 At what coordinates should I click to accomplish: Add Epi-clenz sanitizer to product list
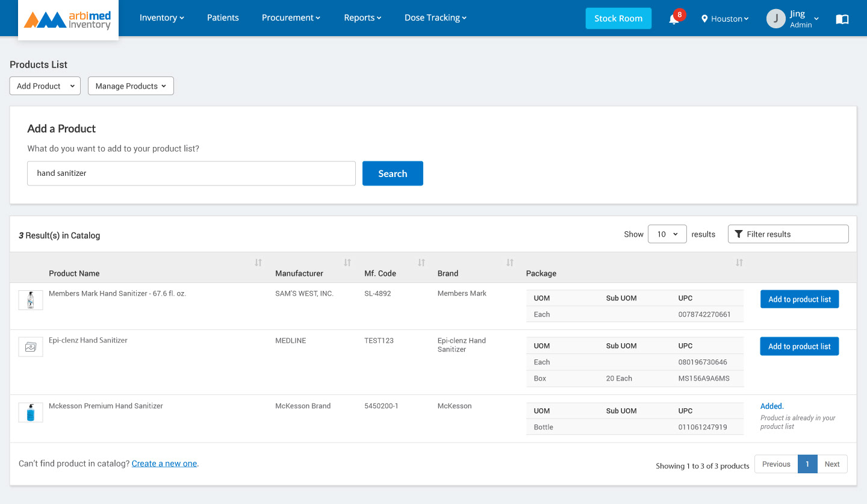coord(799,346)
